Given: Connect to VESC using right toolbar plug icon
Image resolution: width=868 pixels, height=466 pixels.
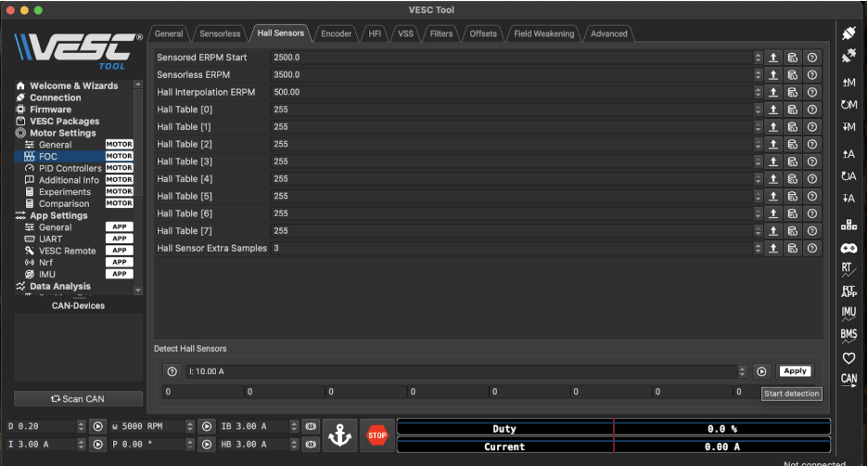Looking at the screenshot, I should (x=849, y=33).
